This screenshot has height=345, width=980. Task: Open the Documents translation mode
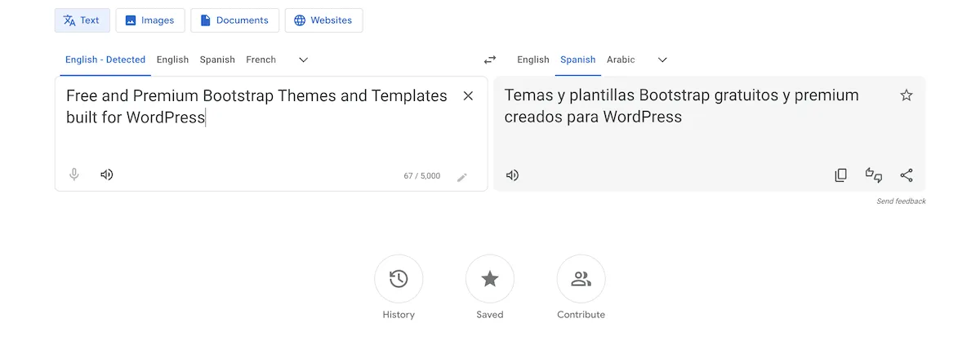235,20
